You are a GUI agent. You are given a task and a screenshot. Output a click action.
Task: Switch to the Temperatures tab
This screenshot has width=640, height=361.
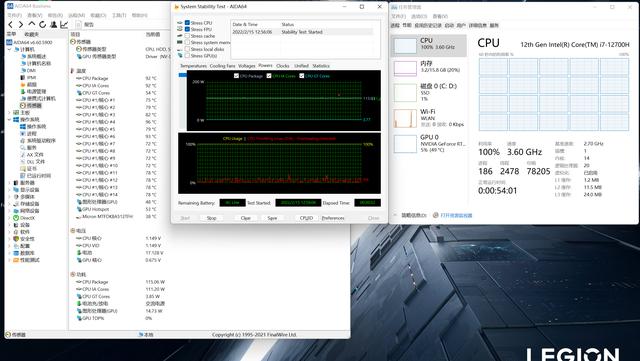(193, 66)
